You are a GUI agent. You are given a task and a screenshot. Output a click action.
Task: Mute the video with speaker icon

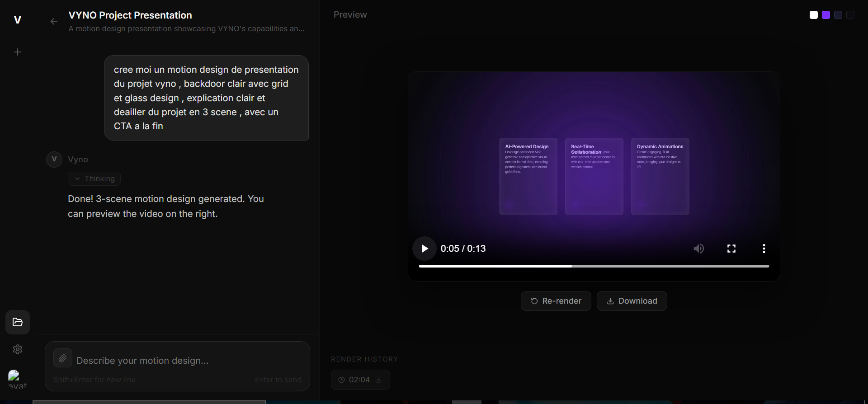(x=699, y=249)
